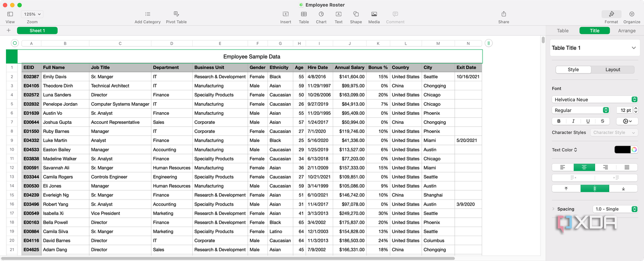Click the font size stepper arrows

pyautogui.click(x=636, y=110)
